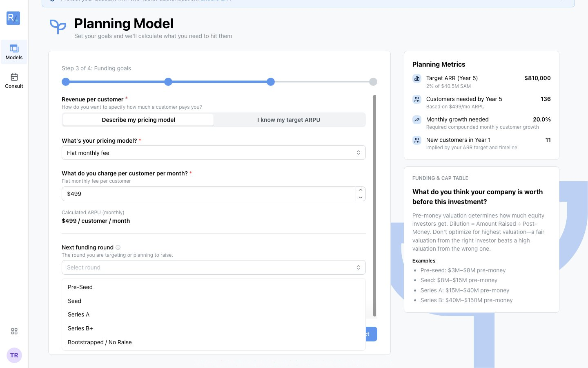Select Describe my pricing model option
Screen dimensions: 588x368
coord(138,120)
